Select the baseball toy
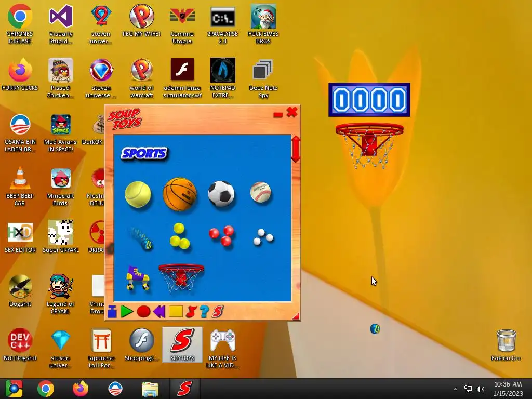 pos(261,192)
